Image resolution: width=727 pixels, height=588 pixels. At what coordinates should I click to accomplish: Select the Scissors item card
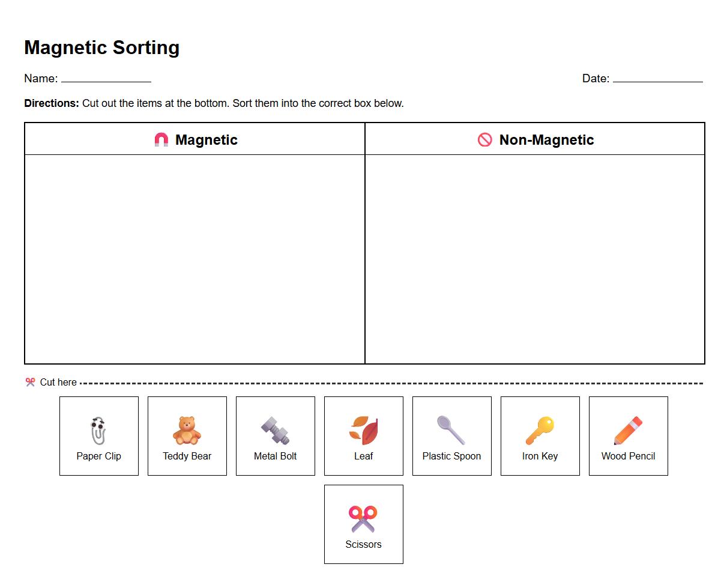pyautogui.click(x=363, y=524)
